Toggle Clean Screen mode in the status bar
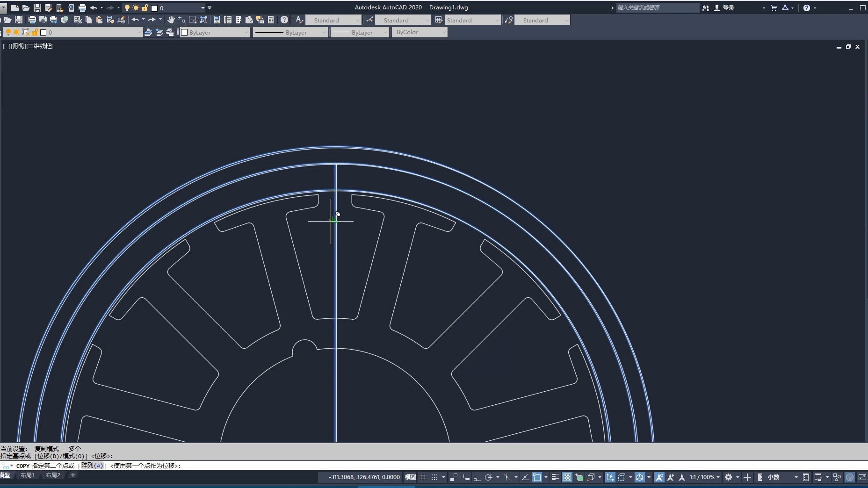The width and height of the screenshot is (868, 488). click(862, 477)
